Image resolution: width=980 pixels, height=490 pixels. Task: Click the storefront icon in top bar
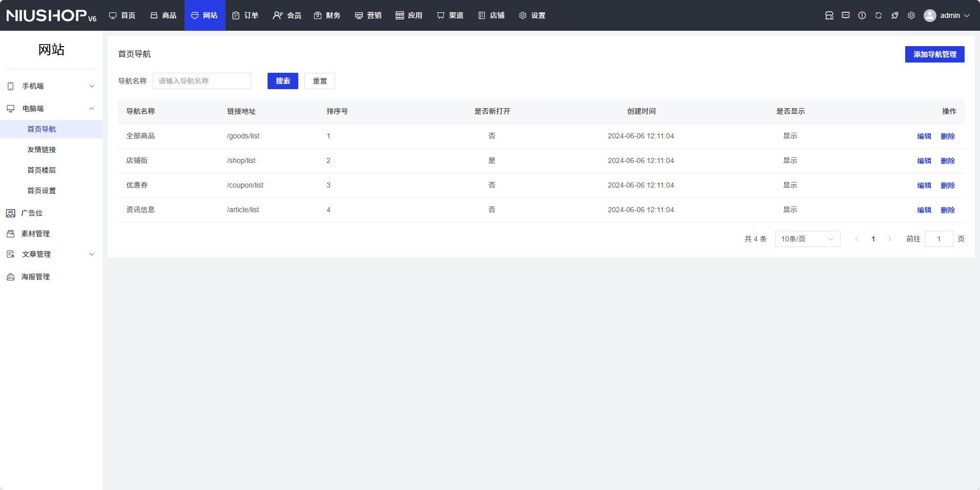pyautogui.click(x=829, y=15)
